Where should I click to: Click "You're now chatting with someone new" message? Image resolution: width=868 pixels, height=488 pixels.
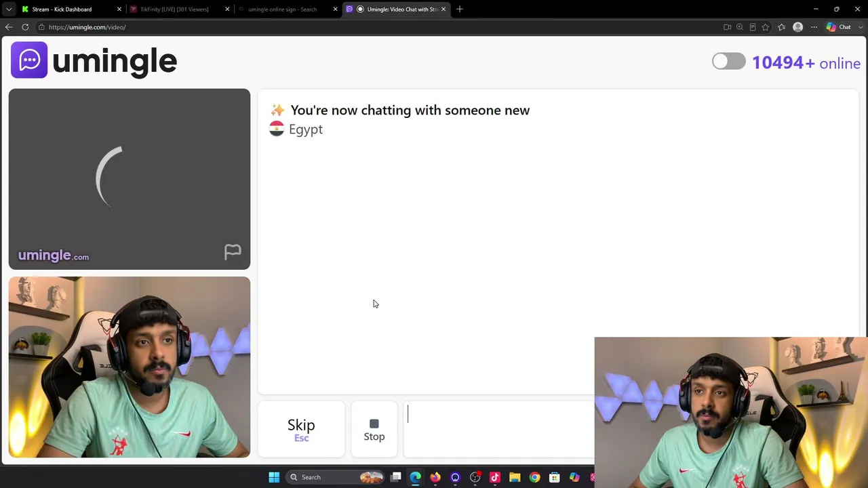tap(410, 110)
